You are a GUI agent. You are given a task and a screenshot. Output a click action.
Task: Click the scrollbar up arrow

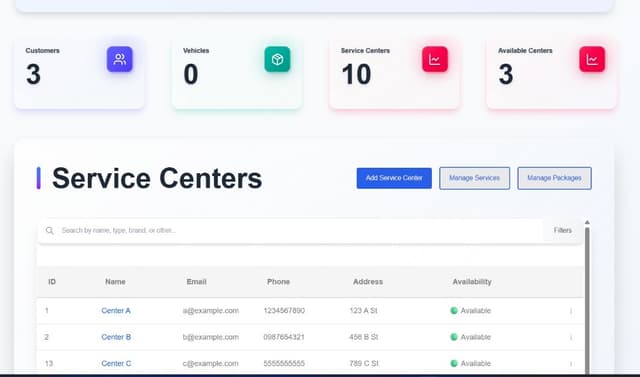tap(587, 222)
